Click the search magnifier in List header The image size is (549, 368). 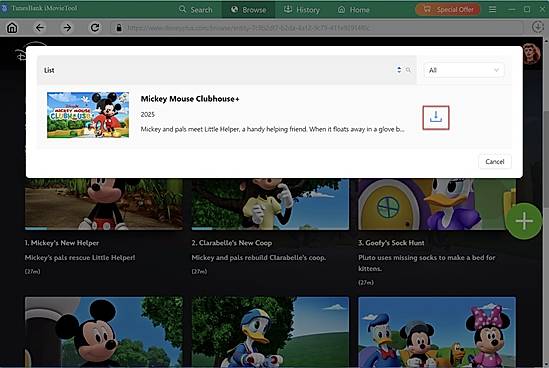pos(408,70)
